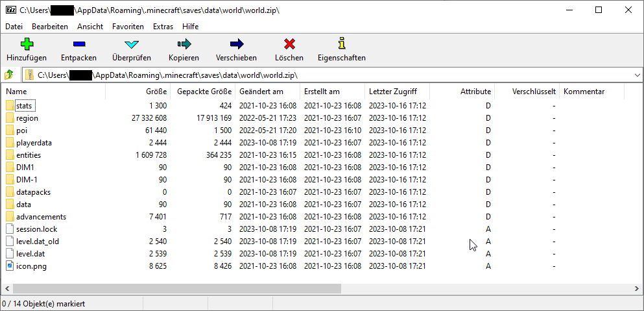Click region size value 27 332 608
Viewport: 644px width, 311px height.
[x=149, y=118]
